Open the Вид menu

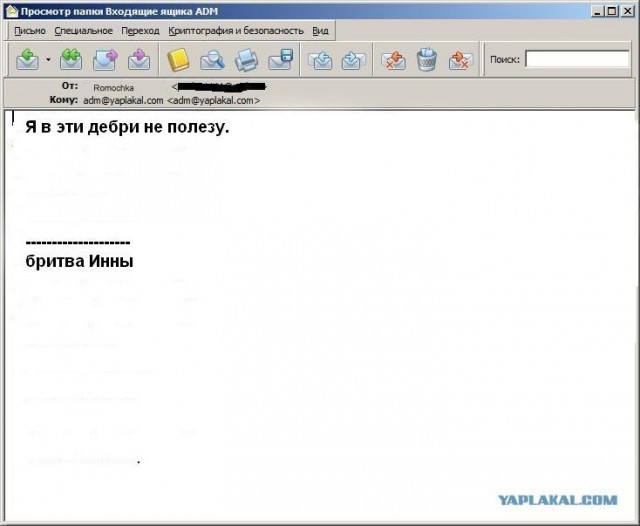pyautogui.click(x=320, y=31)
